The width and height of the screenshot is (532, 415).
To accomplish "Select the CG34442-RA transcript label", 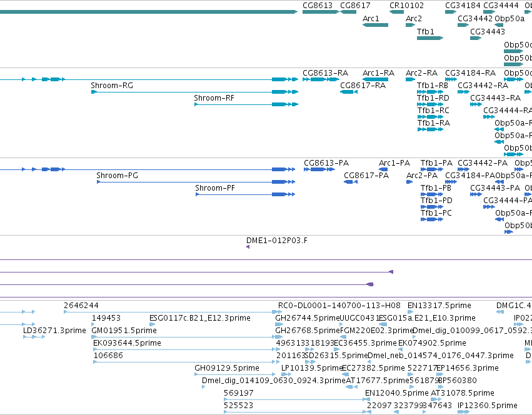I will 483,86.
